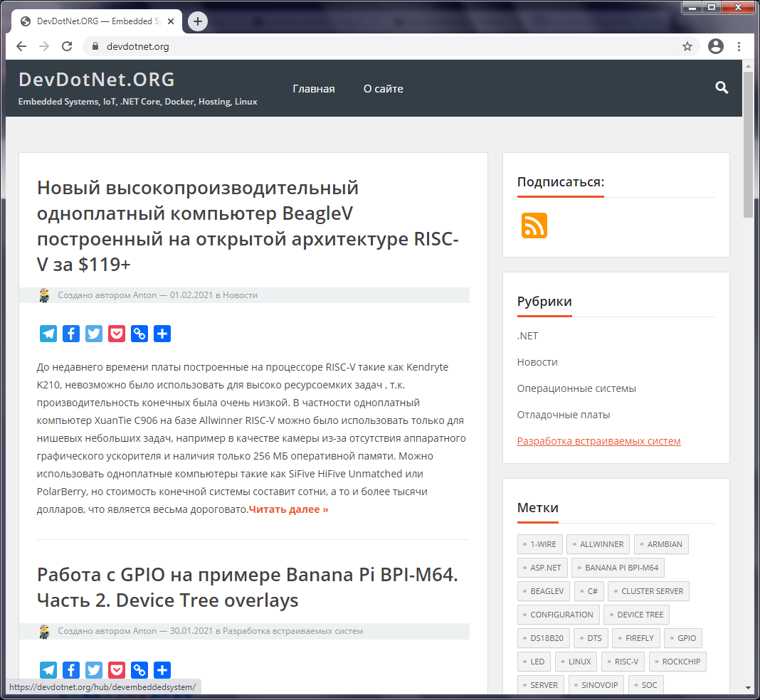Close the DevDotNet.ORG tab

(x=171, y=21)
